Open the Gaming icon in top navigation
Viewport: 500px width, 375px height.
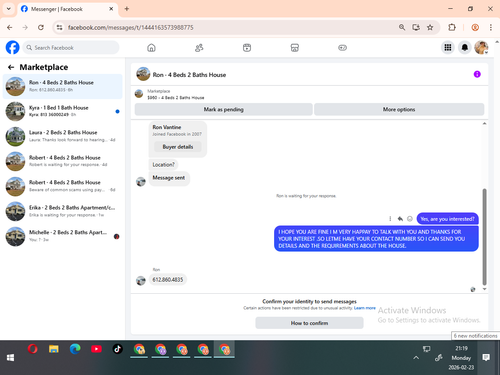[342, 48]
